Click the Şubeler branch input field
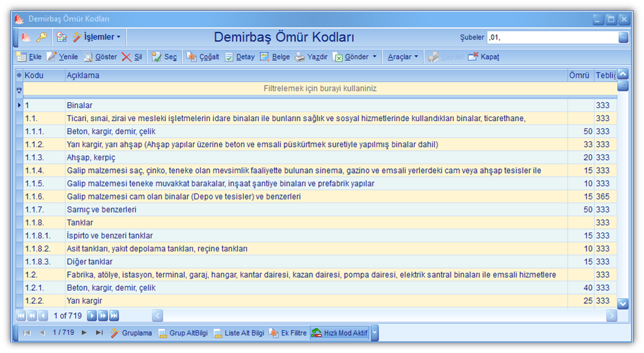Screen dimensions: 644x353 (x=553, y=38)
